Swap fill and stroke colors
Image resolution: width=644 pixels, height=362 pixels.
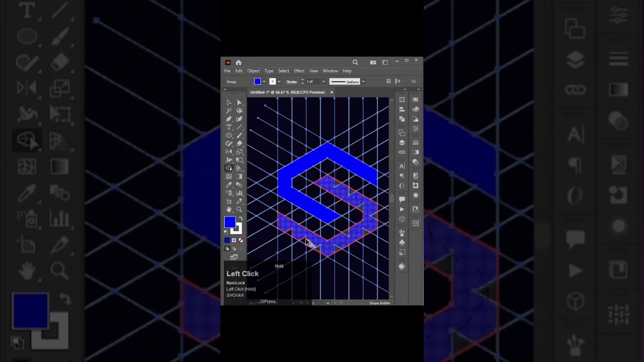click(240, 218)
